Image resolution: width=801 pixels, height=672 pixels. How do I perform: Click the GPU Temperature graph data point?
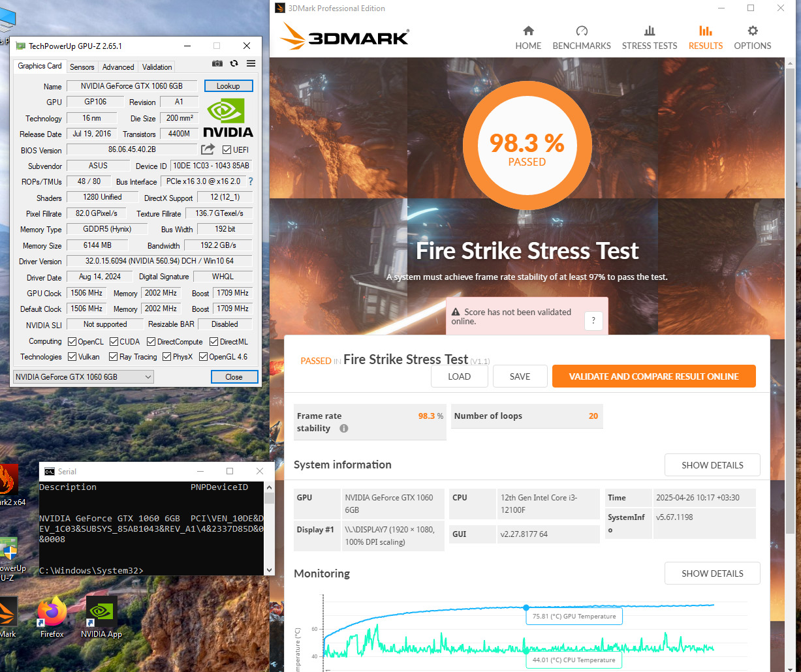(x=526, y=607)
